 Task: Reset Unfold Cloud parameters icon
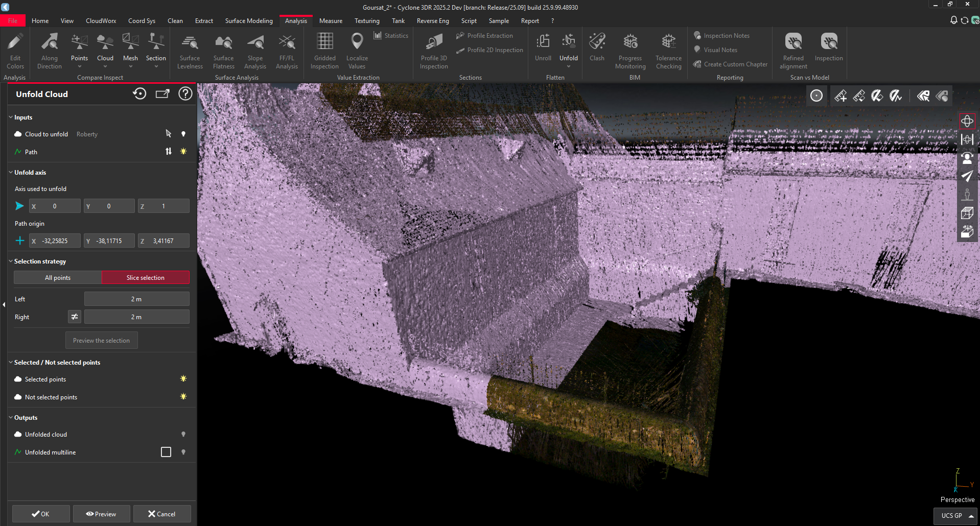pyautogui.click(x=139, y=94)
